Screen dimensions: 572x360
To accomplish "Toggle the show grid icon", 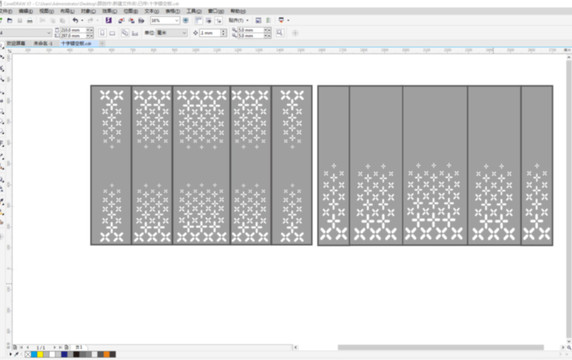I will tap(209, 20).
